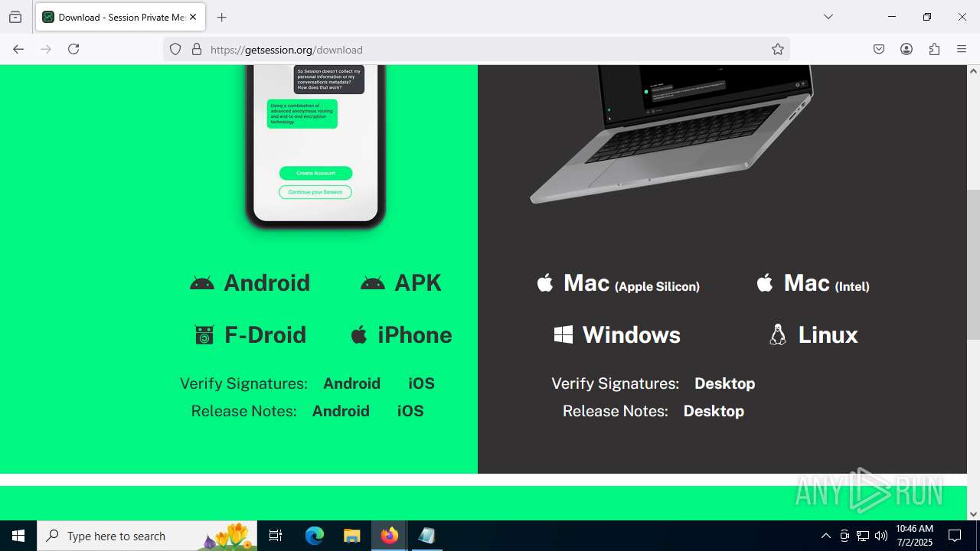Open tracking protection shield icon
This screenshot has width=980, height=551.
click(175, 49)
